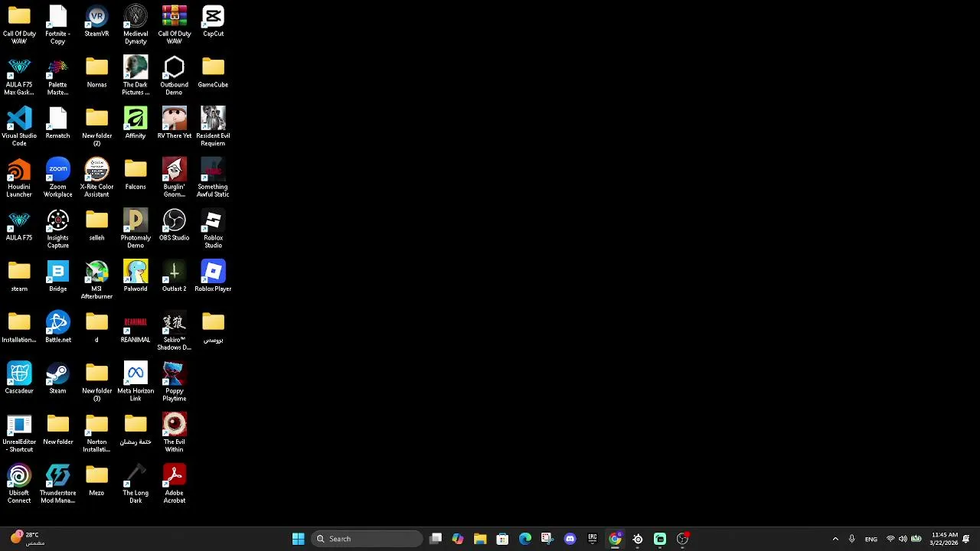The image size is (980, 551).
Task: Launch OBS Studio from the desktop
Action: (174, 227)
